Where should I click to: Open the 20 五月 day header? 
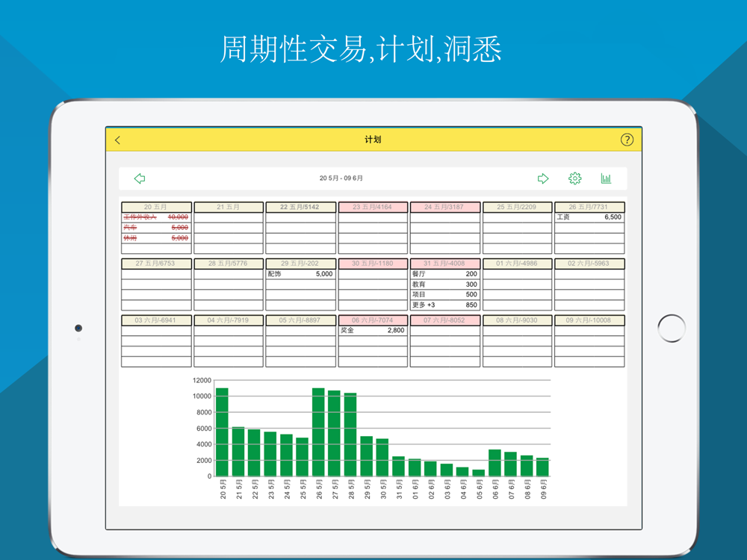point(156,207)
